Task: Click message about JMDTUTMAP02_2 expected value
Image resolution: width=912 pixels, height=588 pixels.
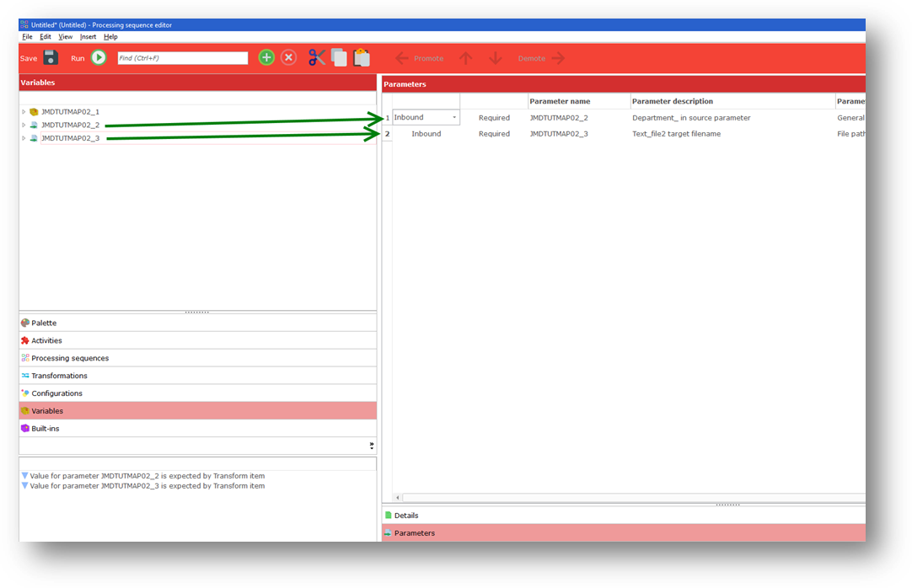Action: (148, 475)
